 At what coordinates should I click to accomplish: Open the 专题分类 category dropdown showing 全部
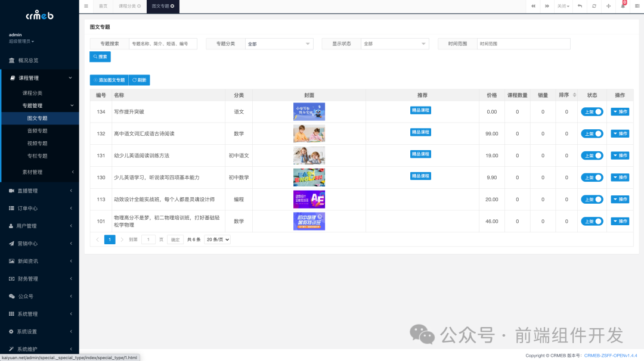coord(279,43)
